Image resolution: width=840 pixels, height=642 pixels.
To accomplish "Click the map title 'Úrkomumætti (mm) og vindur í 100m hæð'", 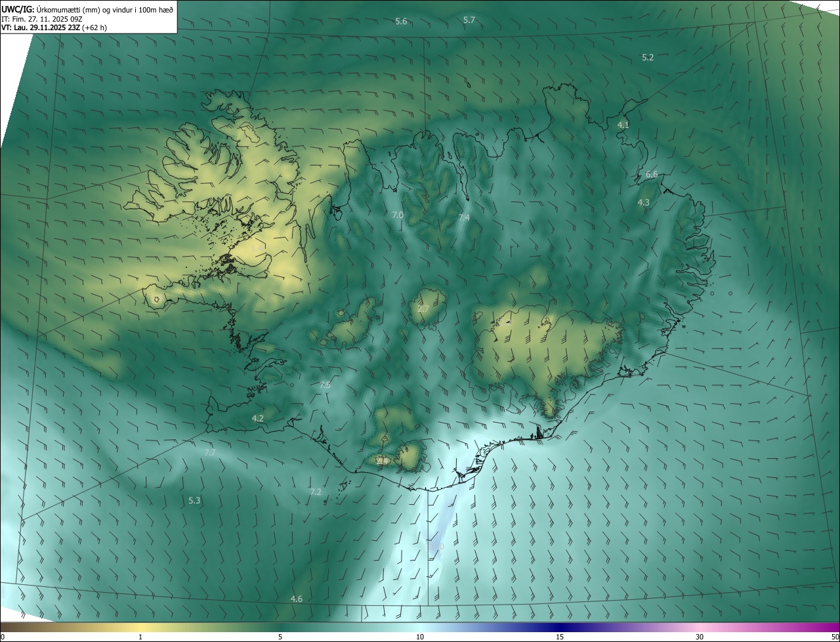I will (106, 9).
